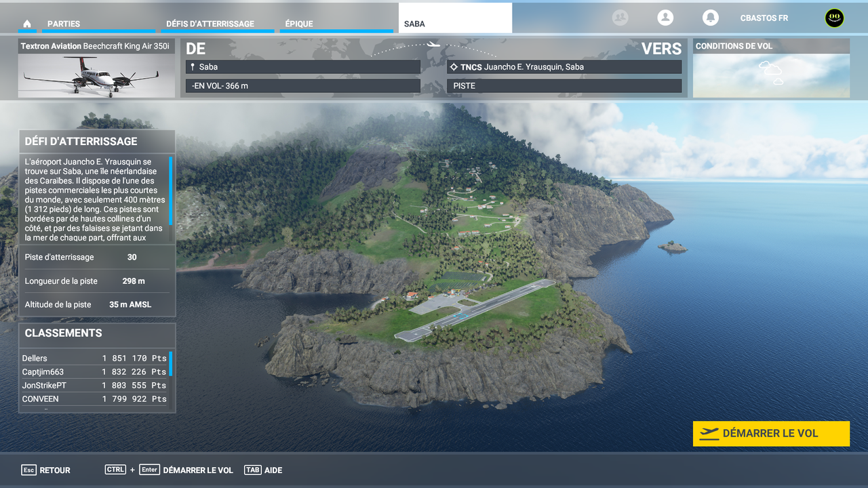The image size is (868, 488).
Task: Open the PISTE selection field
Action: click(x=564, y=85)
